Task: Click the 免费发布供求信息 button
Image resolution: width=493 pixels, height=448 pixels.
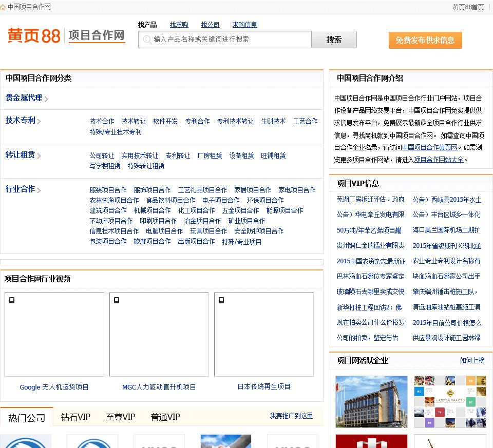Action: coord(425,40)
